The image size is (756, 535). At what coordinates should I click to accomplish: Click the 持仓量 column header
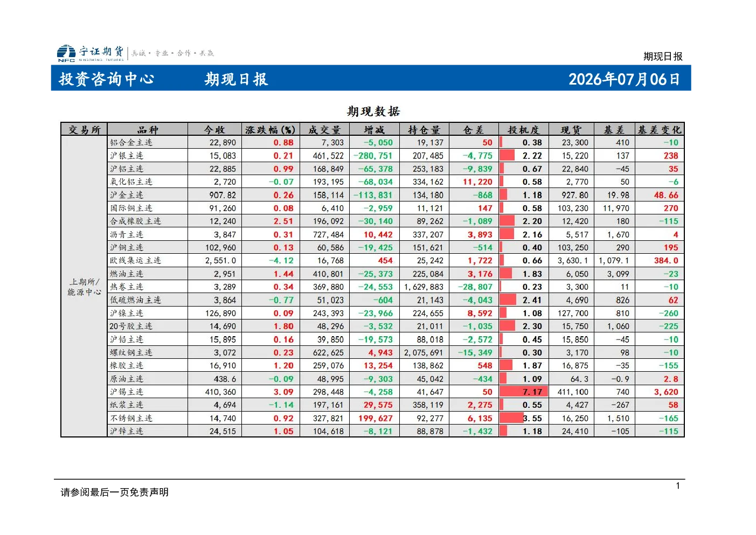point(424,130)
